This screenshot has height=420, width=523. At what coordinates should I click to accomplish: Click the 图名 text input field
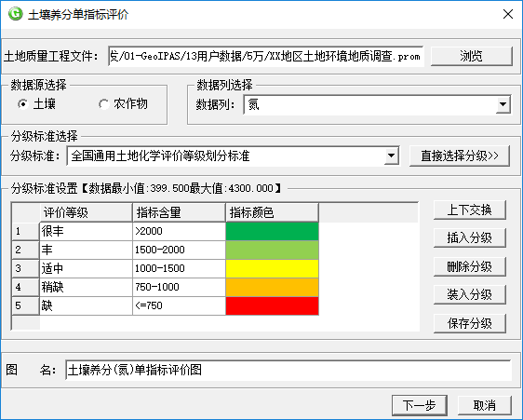288,370
